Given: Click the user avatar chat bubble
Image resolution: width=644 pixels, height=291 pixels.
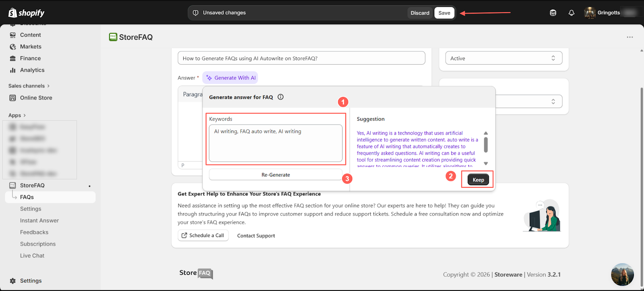Looking at the screenshot, I should (622, 275).
